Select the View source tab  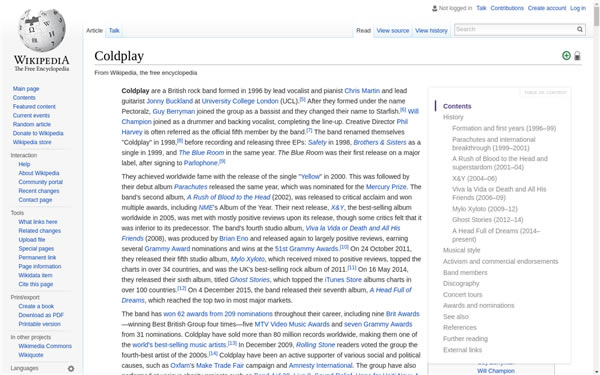(393, 31)
